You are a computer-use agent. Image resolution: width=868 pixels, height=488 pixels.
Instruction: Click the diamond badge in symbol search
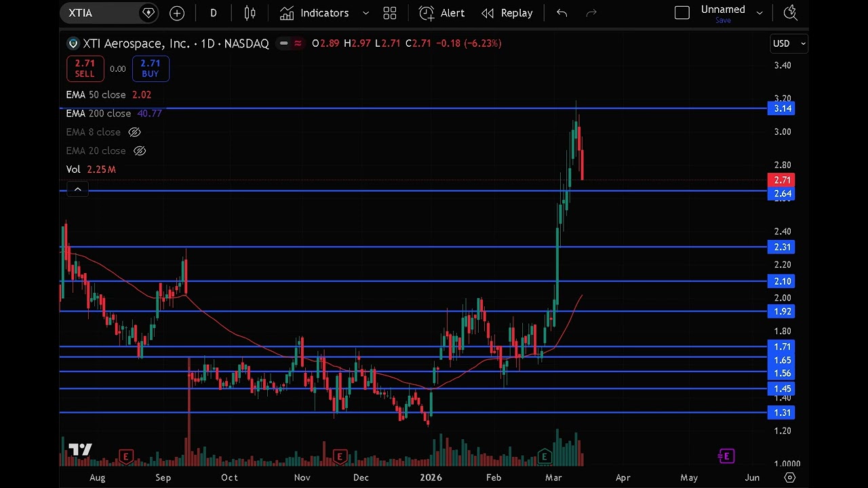tap(149, 13)
